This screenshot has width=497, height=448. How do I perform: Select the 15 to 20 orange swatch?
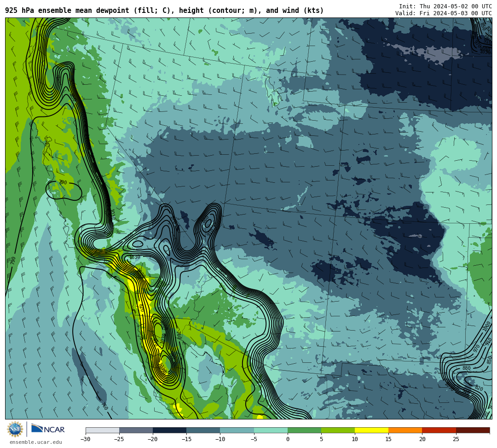(405, 430)
